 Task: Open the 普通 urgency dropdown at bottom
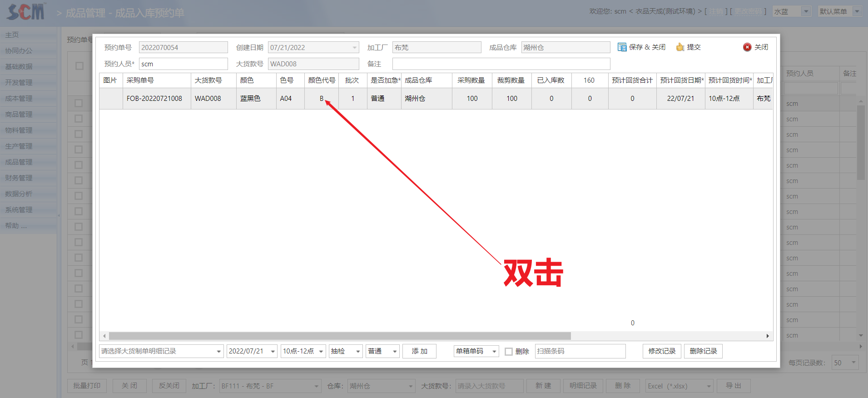click(x=395, y=352)
